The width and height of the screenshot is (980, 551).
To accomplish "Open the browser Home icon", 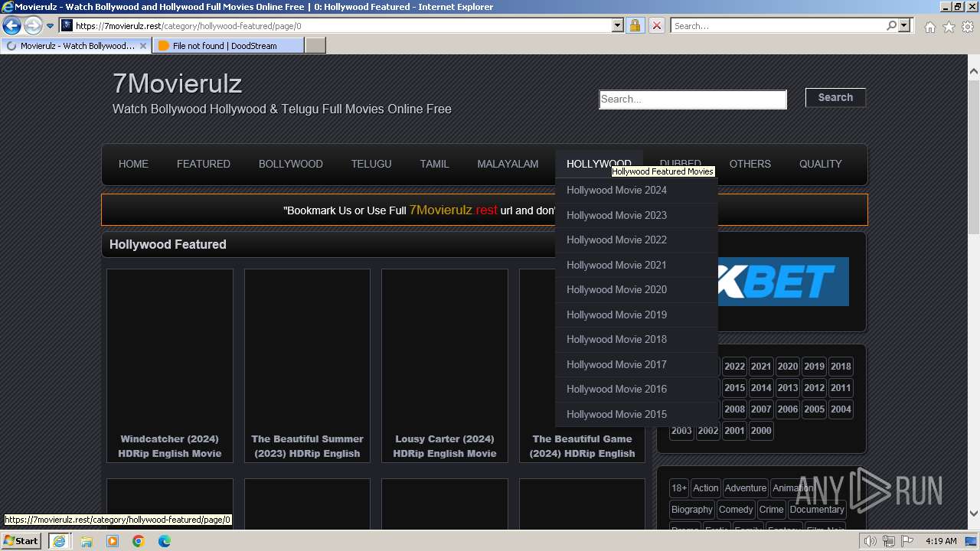I will pyautogui.click(x=929, y=27).
